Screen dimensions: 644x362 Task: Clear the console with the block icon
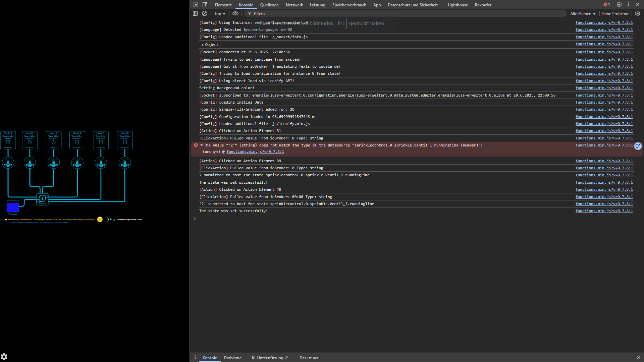coord(205,14)
